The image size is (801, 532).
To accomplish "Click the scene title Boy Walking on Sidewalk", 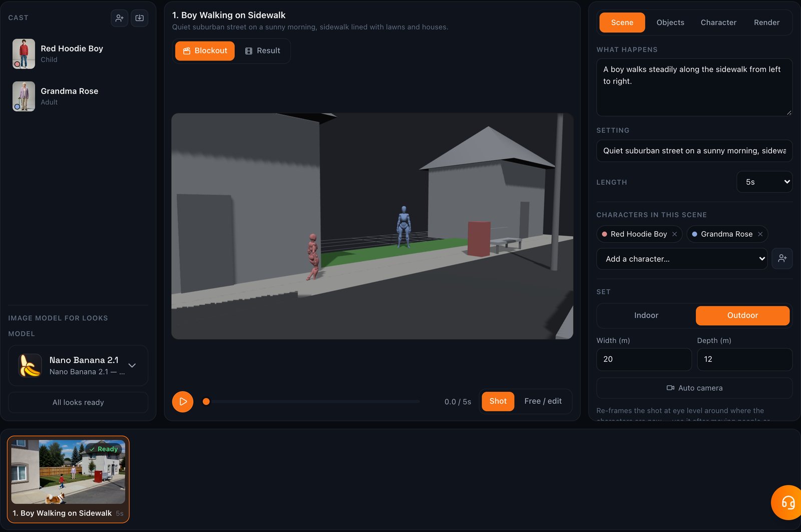I will (x=229, y=15).
